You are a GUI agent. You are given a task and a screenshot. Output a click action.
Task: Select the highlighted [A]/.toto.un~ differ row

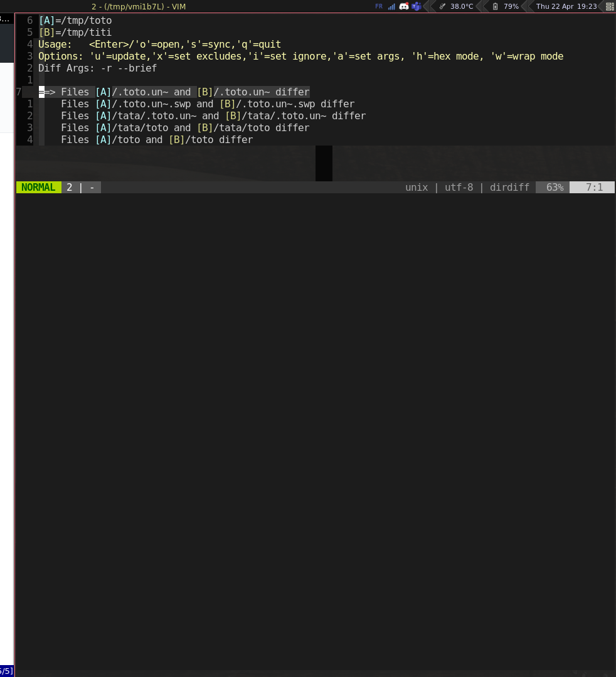(174, 92)
